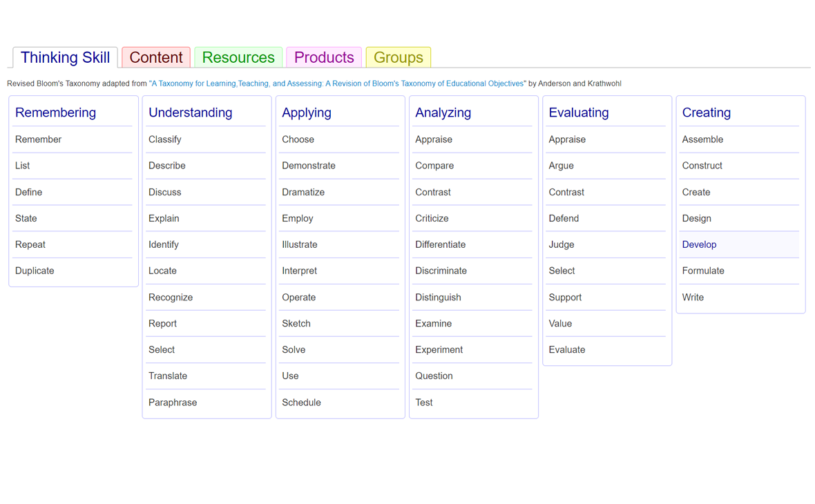The image size is (815, 504).
Task: Open the Resources tab
Action: pos(238,57)
